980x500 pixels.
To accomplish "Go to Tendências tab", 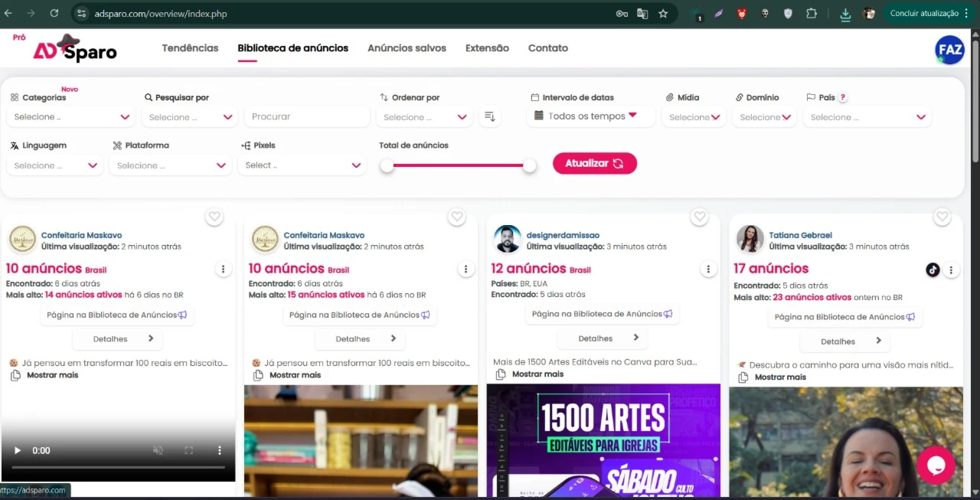I will pos(190,47).
